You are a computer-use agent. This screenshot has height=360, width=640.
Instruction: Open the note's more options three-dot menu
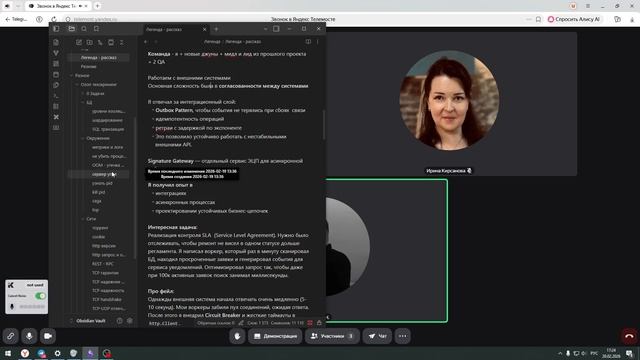(318, 42)
